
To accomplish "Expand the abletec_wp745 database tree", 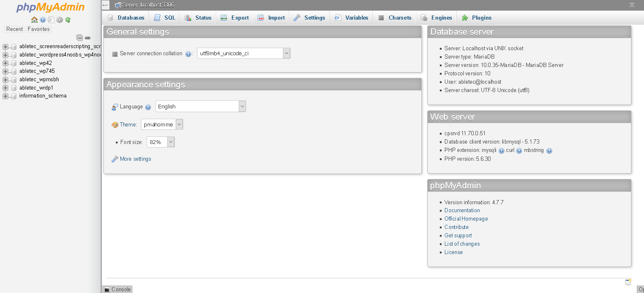I will click(5, 72).
